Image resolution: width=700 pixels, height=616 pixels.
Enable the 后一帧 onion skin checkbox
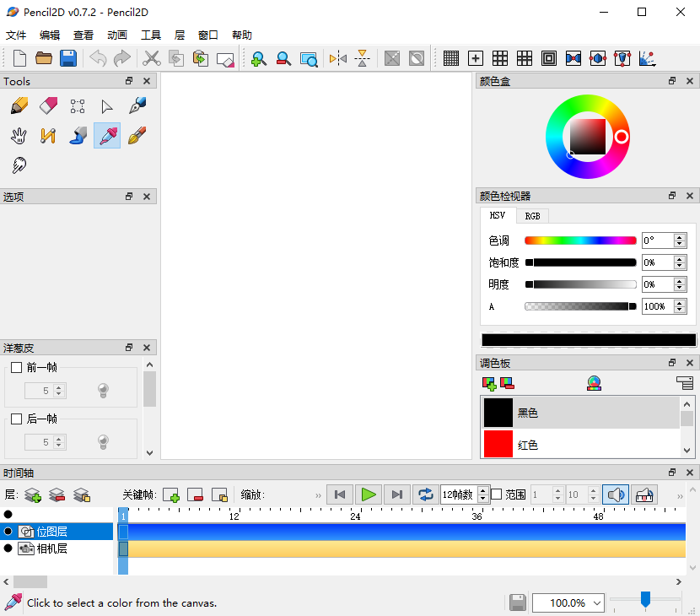pyautogui.click(x=16, y=419)
